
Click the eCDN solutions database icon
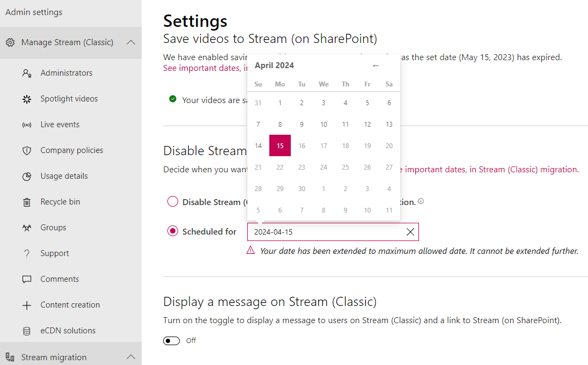click(27, 331)
